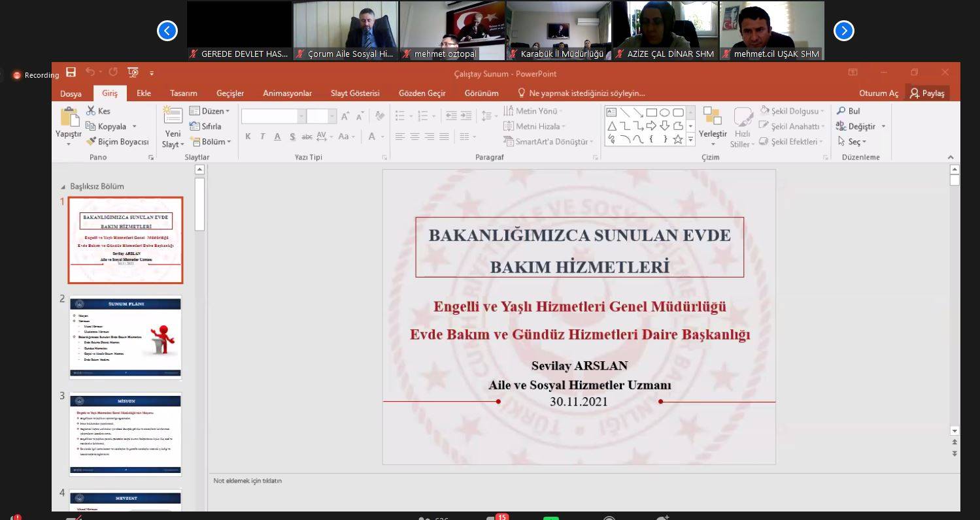Find text using the Bul button
Image resolution: width=980 pixels, height=520 pixels.
coord(849,111)
